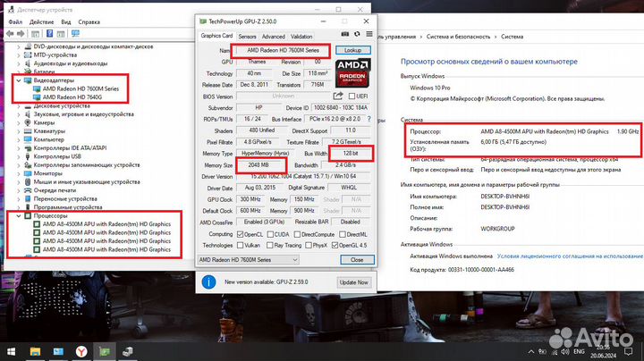Screen dimensions: 644x361
Task: Select AMD Radeon HD 7640G device
Action: point(72,97)
